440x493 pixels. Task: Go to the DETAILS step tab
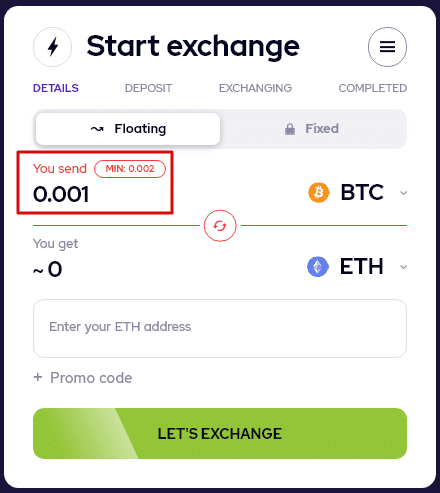(x=56, y=88)
